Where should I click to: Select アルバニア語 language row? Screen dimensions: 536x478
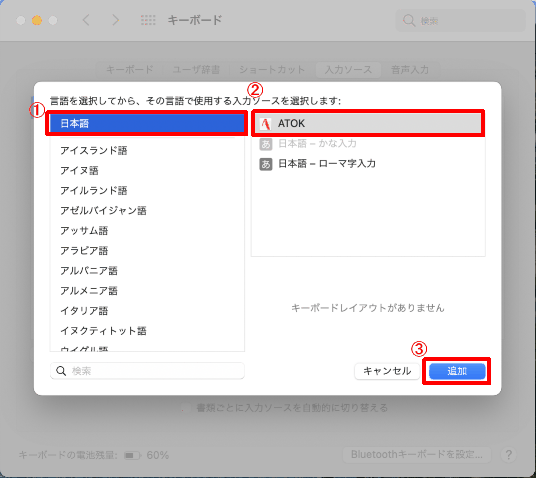pyautogui.click(x=147, y=270)
